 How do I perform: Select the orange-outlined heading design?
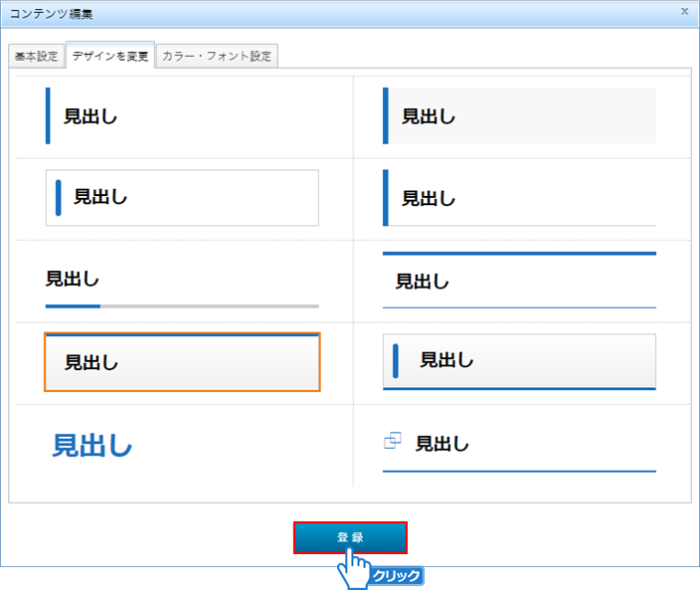pos(182,362)
